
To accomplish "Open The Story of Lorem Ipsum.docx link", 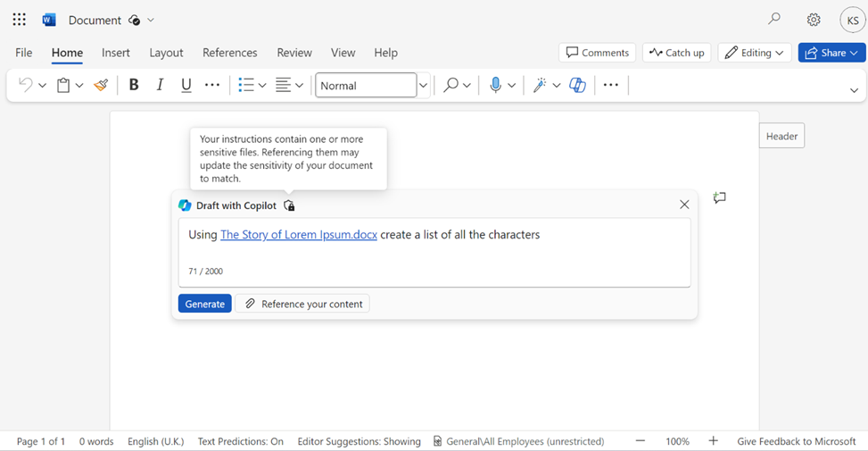I will [x=299, y=234].
